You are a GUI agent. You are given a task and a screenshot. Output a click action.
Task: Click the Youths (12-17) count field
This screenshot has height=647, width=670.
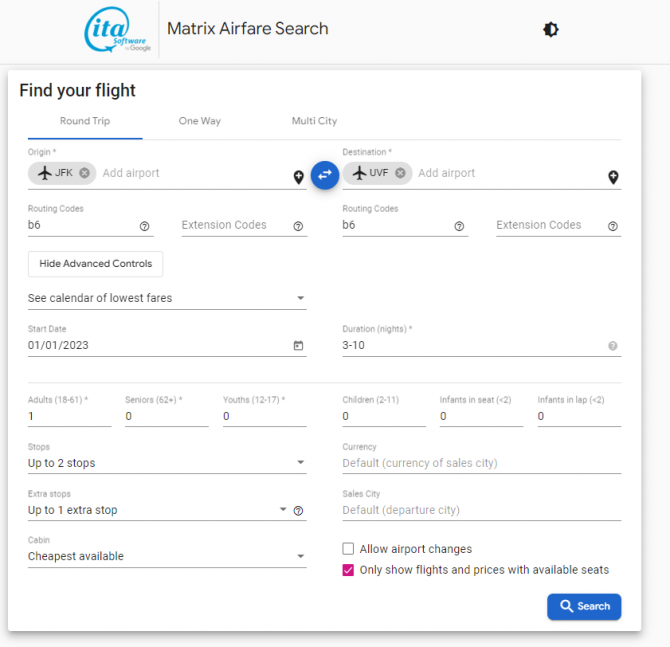pos(264,416)
